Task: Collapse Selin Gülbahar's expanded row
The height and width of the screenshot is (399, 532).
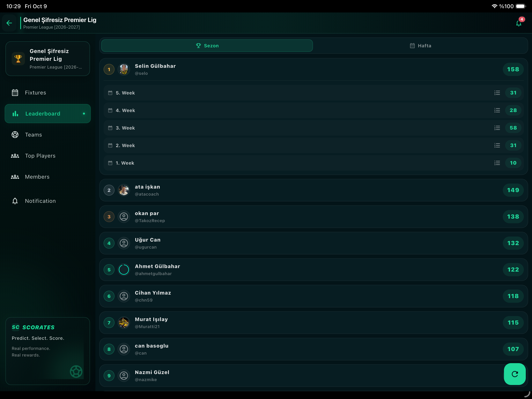Action: click(314, 69)
